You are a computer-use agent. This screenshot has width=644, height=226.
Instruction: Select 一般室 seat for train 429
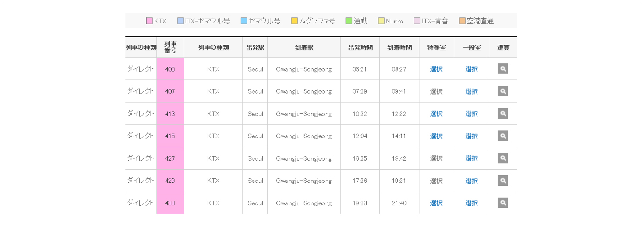point(471,181)
